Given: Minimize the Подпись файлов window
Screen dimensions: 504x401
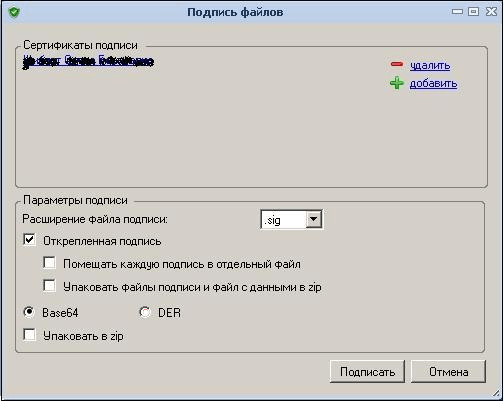Looking at the screenshot, I should (457, 12).
